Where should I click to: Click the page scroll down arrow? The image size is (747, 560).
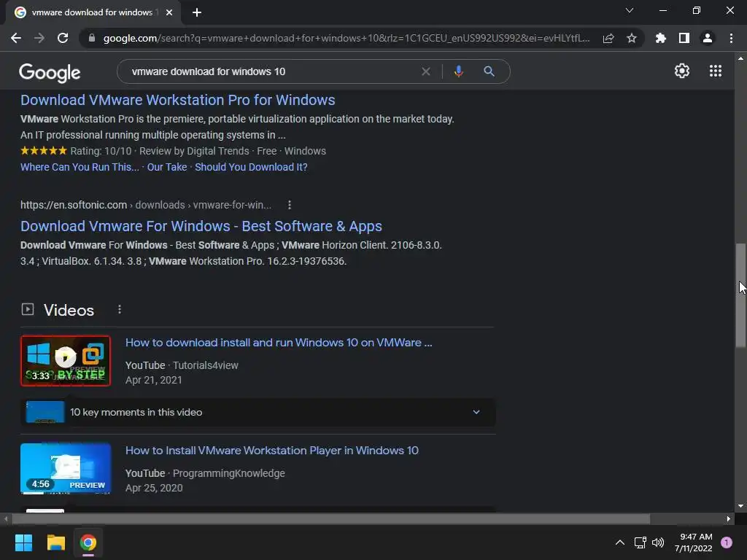coord(740,506)
